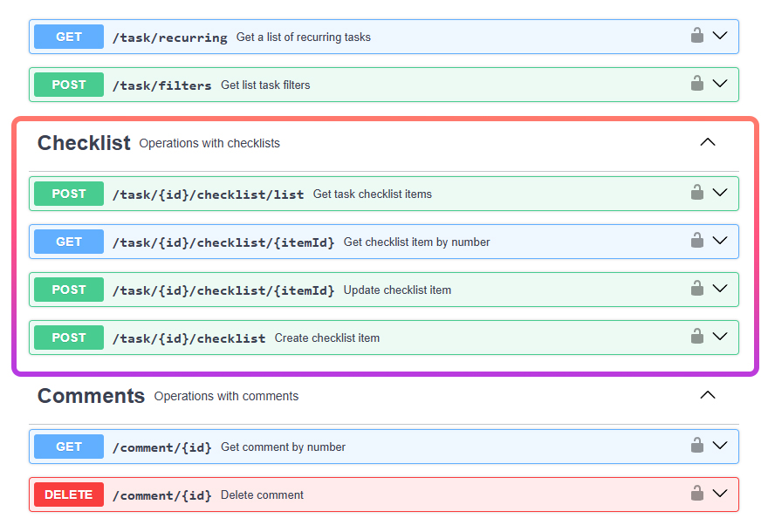The height and width of the screenshot is (532, 768).
Task: Expand the Create checklist item row chevron
Action: [x=719, y=337]
